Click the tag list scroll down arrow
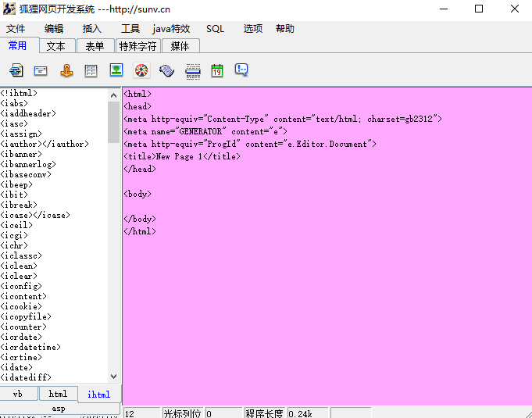Viewport: 532px width, 418px height. (x=113, y=377)
